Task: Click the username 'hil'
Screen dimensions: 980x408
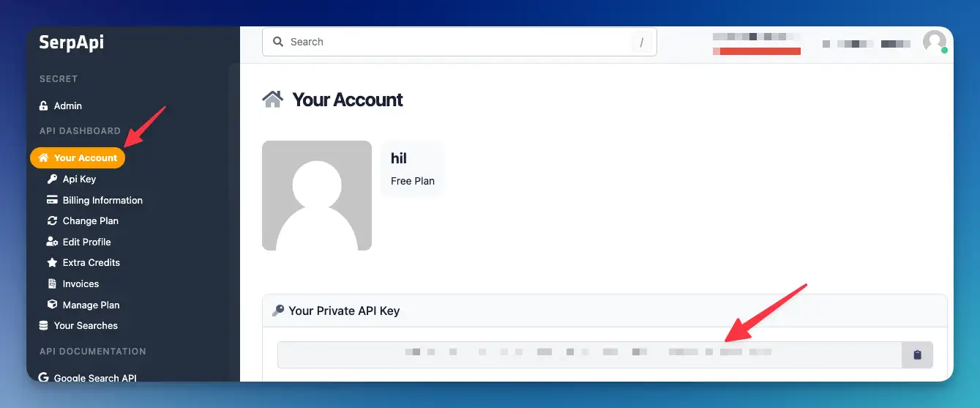Action: point(399,158)
